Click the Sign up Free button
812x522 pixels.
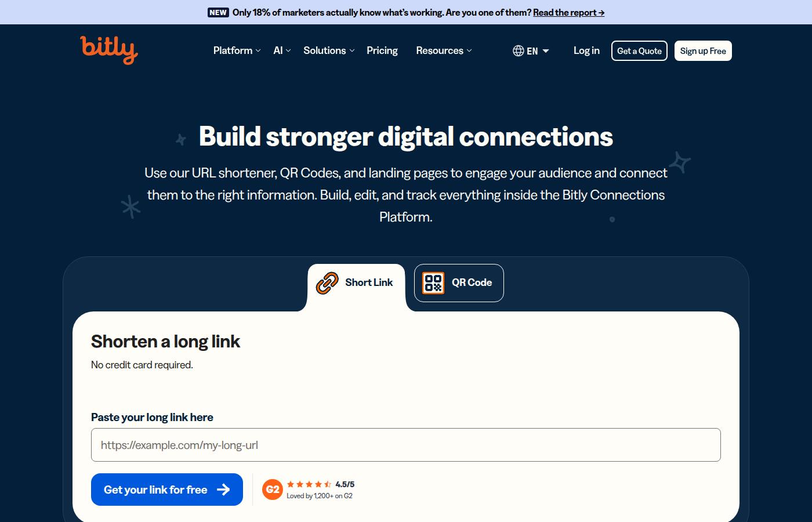coord(703,51)
